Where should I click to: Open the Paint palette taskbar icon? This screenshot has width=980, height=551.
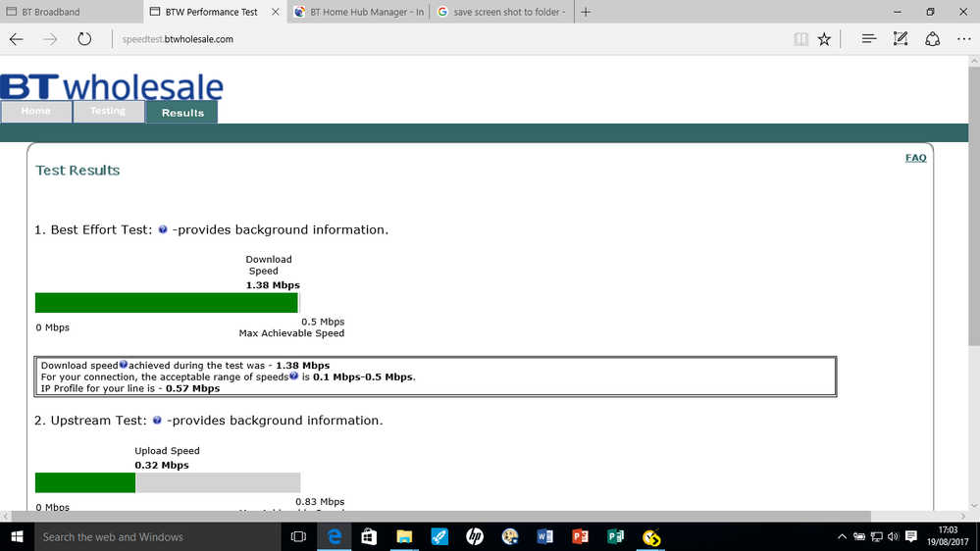[510, 536]
